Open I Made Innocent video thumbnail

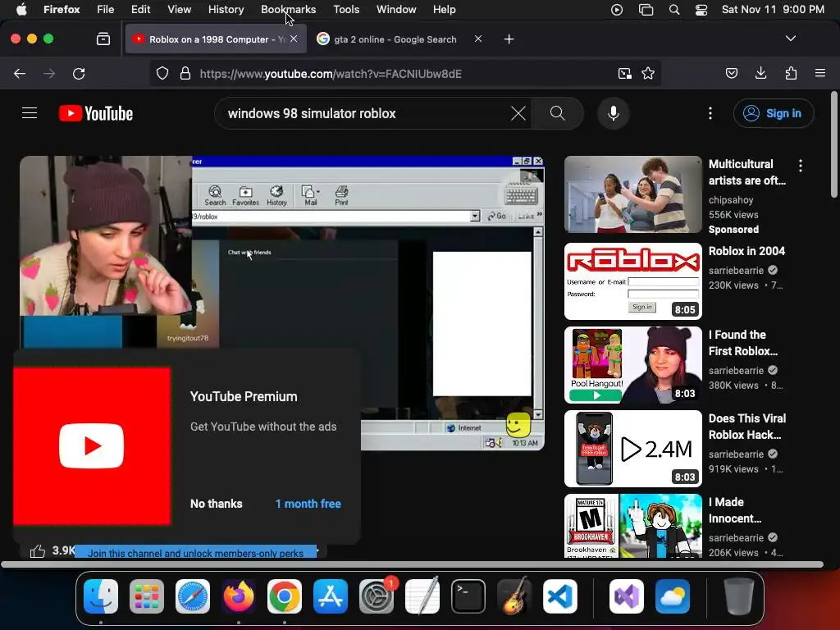point(632,526)
